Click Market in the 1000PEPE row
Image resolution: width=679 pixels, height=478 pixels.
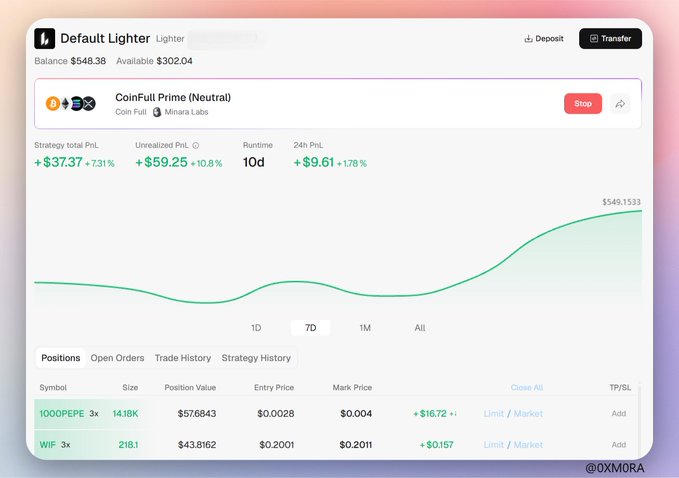[x=528, y=413]
